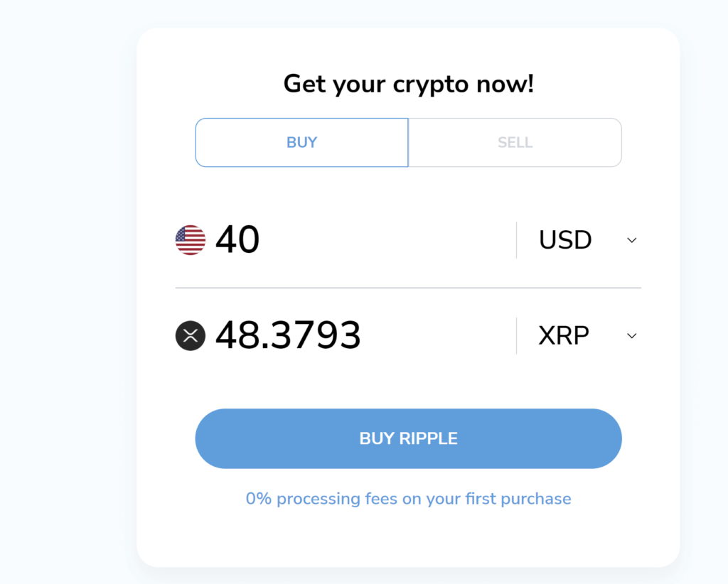
Task: Select the active BUY mode option
Action: click(301, 142)
